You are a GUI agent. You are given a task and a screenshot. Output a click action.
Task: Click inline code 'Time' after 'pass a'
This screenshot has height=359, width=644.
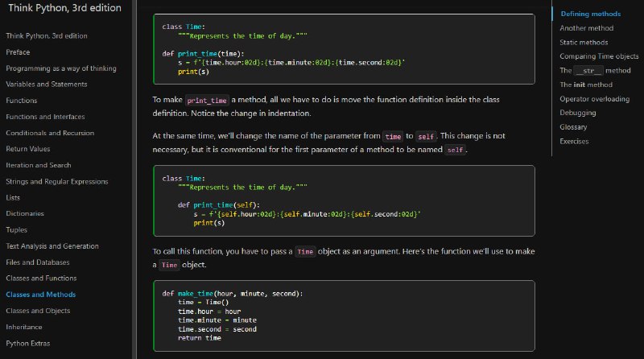tap(305, 252)
